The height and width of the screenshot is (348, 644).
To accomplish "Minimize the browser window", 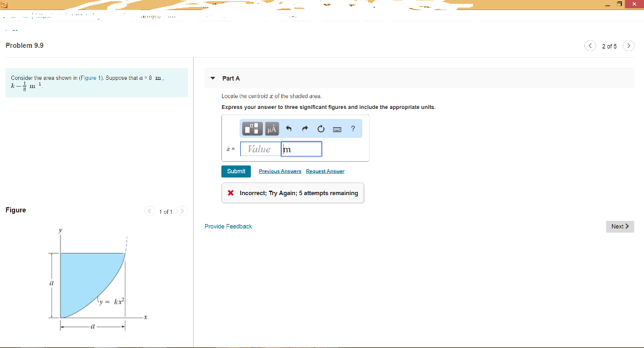I will click(x=608, y=4).
